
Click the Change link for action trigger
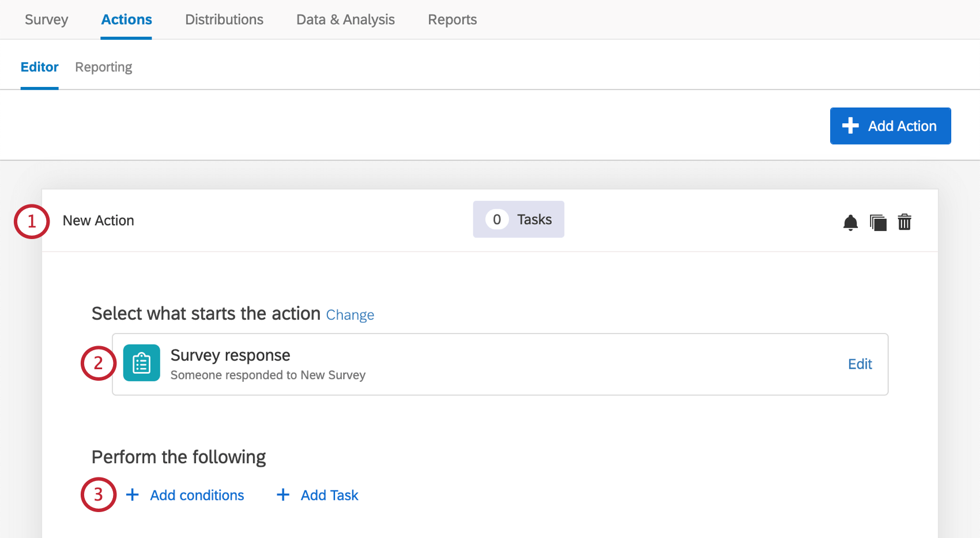tap(350, 315)
